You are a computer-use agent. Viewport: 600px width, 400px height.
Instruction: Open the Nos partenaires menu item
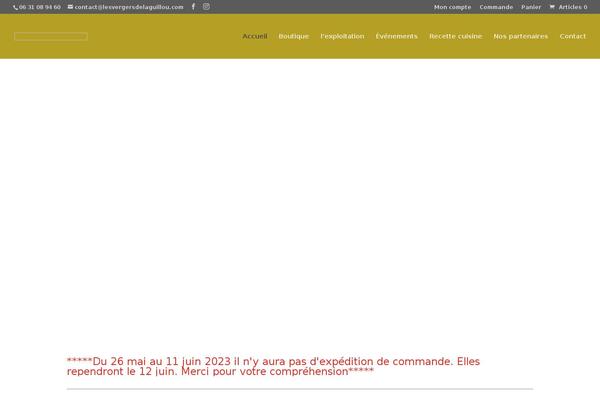[x=520, y=36]
